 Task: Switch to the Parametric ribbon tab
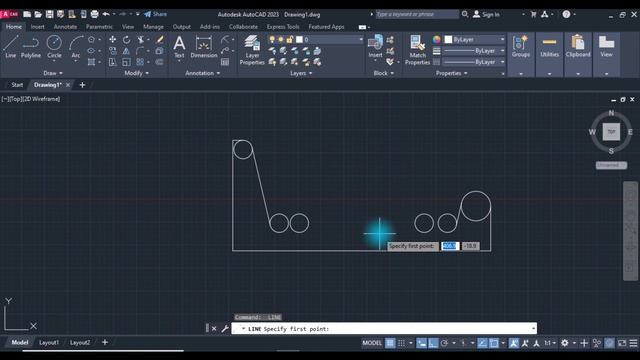point(99,27)
